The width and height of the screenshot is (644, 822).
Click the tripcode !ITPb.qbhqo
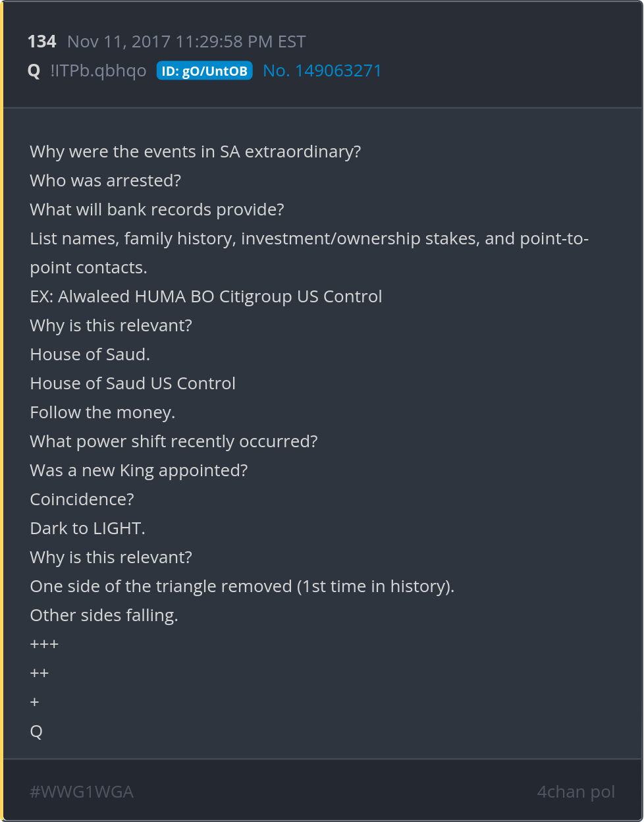98,70
